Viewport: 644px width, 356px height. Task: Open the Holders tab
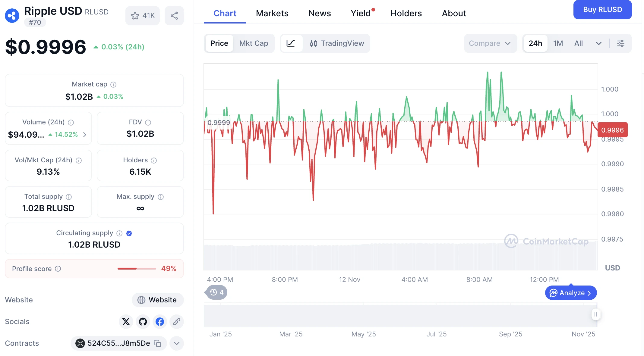click(406, 13)
